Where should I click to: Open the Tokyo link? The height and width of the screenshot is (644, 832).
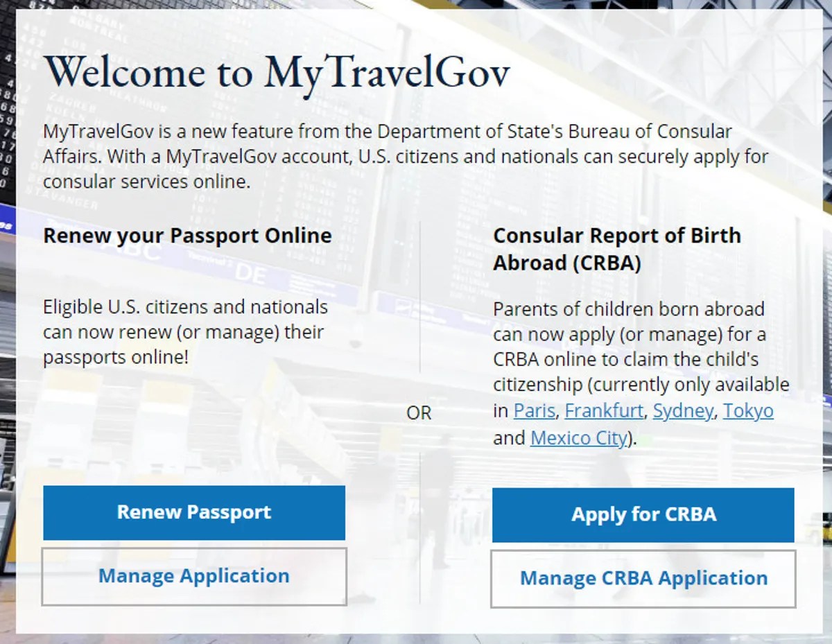[x=748, y=410]
